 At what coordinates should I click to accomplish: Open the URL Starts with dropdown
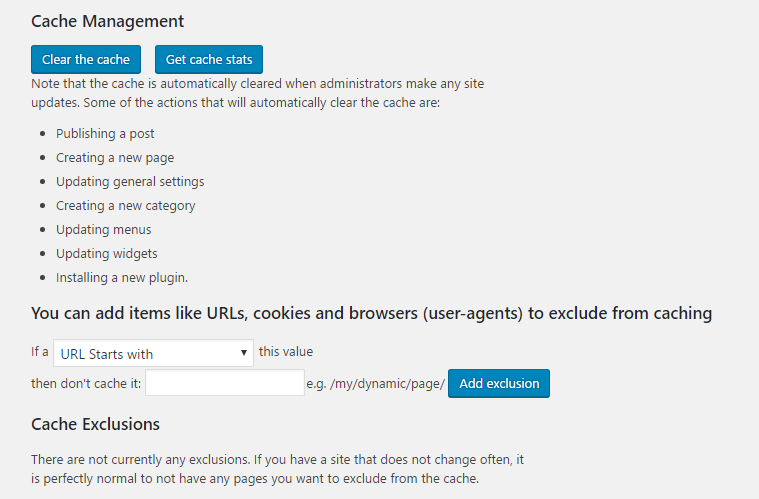(x=153, y=353)
